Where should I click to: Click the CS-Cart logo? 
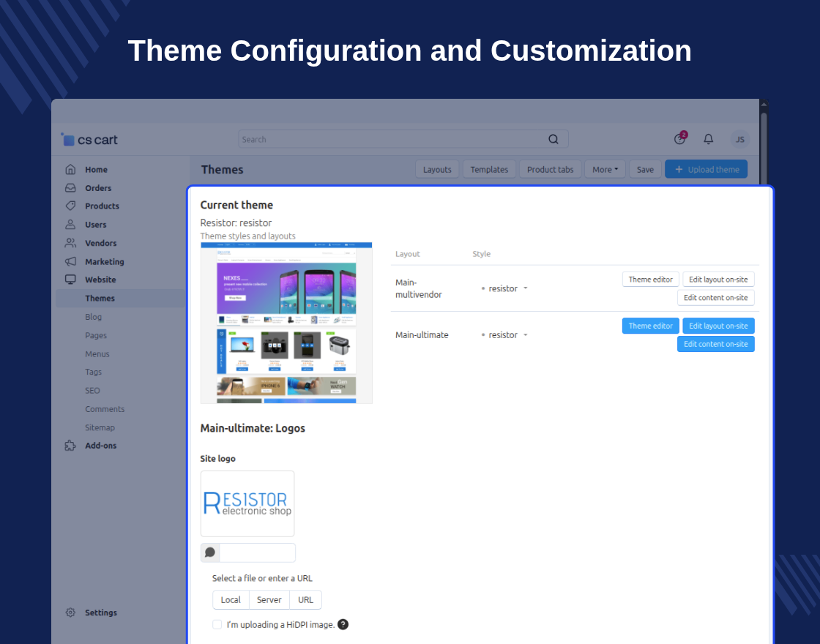89,140
